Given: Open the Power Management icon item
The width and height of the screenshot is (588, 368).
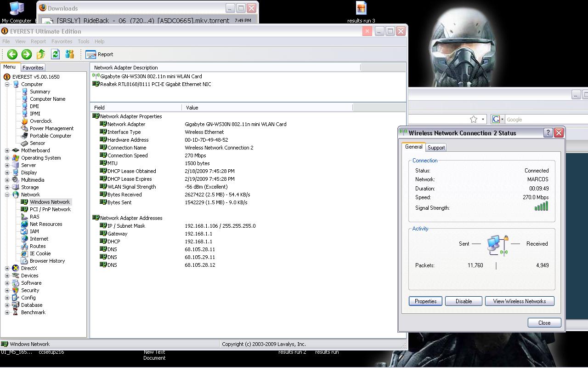Looking at the screenshot, I should pos(25,128).
